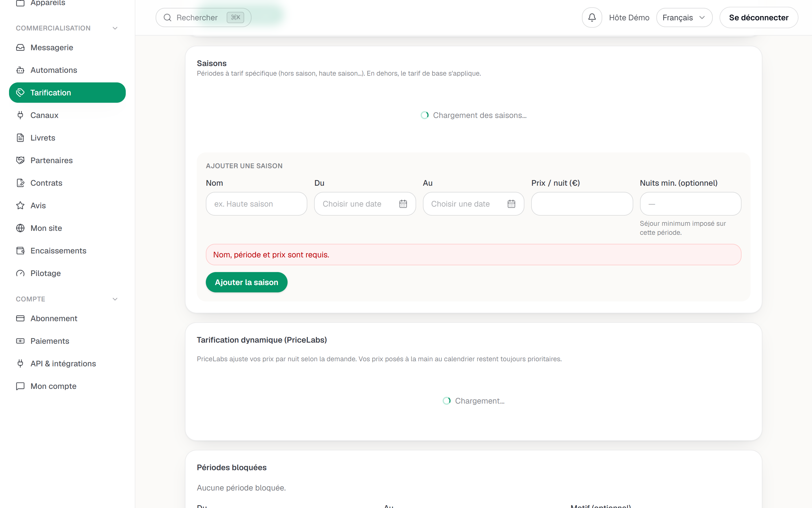Navigate to Mon site
812x508 pixels.
pos(67,228)
